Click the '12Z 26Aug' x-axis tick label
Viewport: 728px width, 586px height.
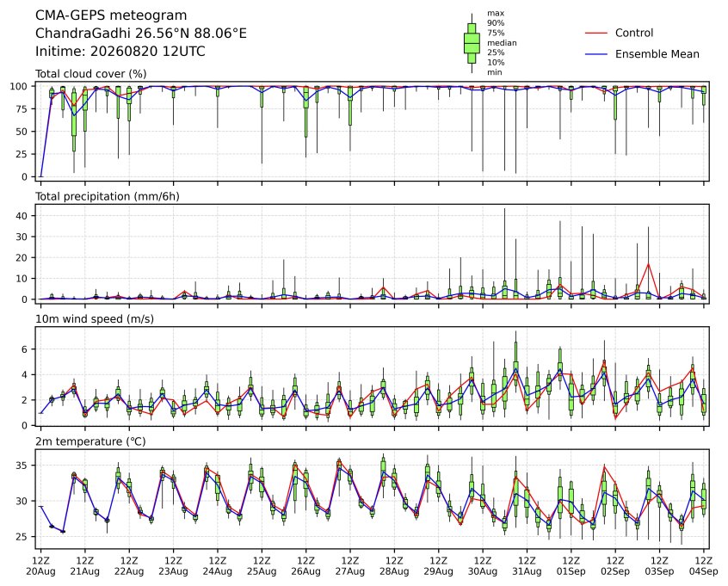point(306,566)
